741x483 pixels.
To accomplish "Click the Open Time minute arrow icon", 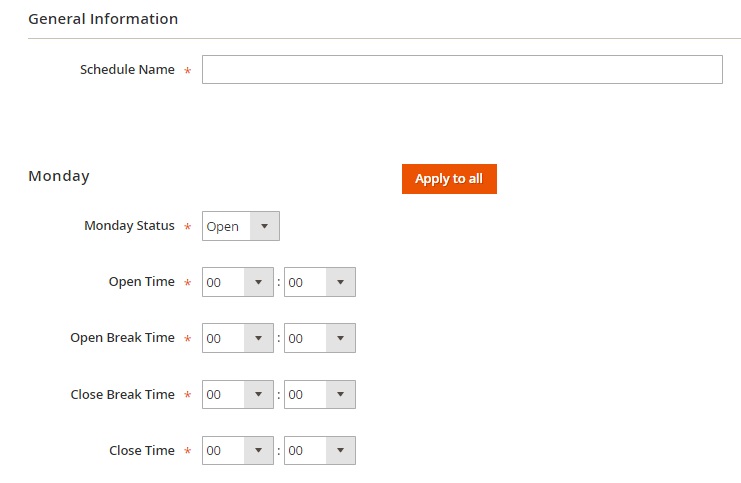I will pyautogui.click(x=340, y=282).
